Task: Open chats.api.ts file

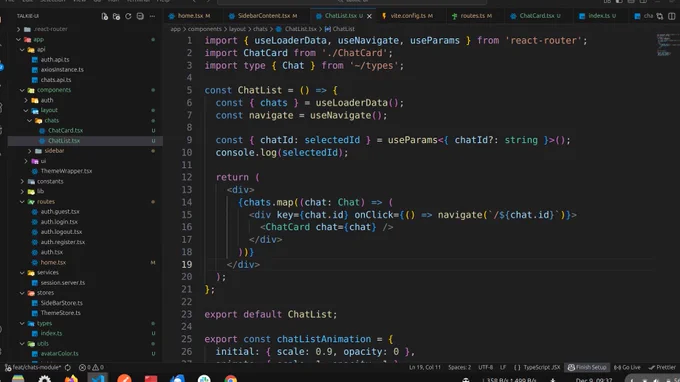Action: (x=56, y=80)
